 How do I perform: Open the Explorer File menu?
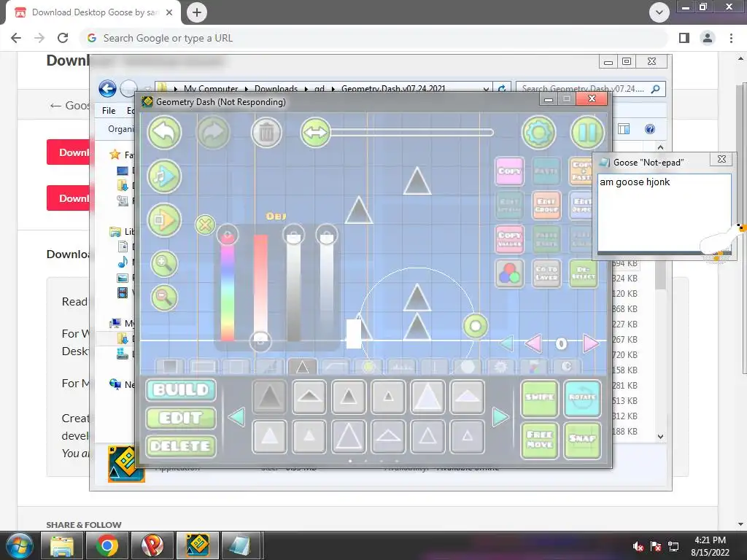[x=109, y=111]
